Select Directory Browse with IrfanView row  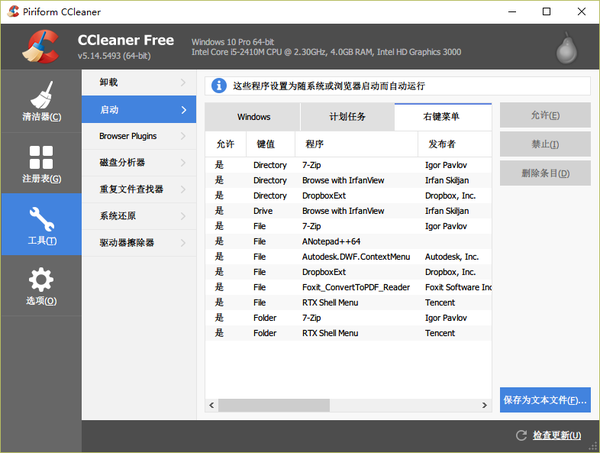point(348,180)
